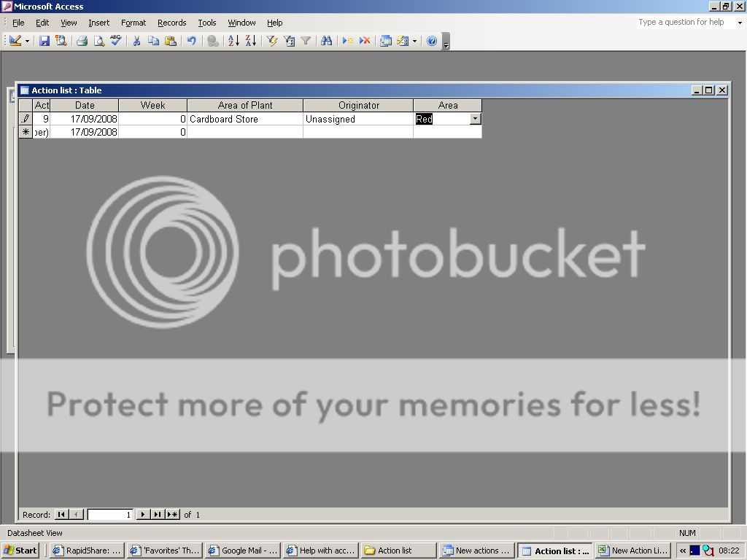This screenshot has width=747, height=560.
Task: Open the Format menu
Action: (x=133, y=23)
